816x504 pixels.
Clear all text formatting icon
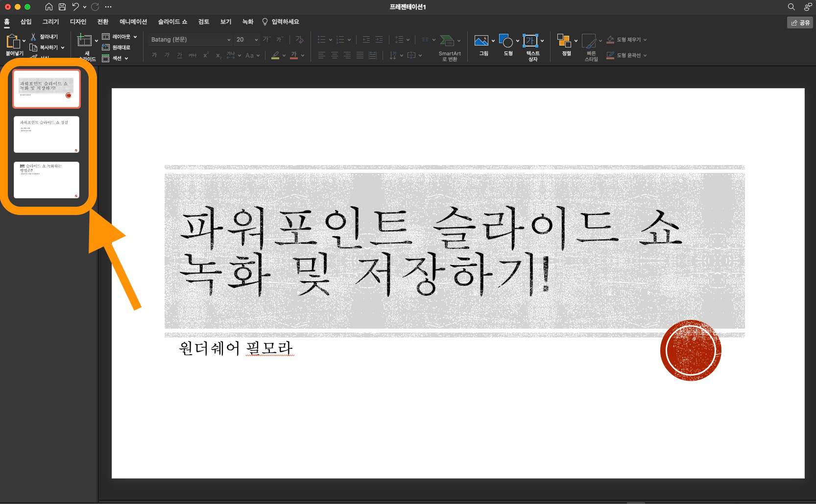pos(300,39)
